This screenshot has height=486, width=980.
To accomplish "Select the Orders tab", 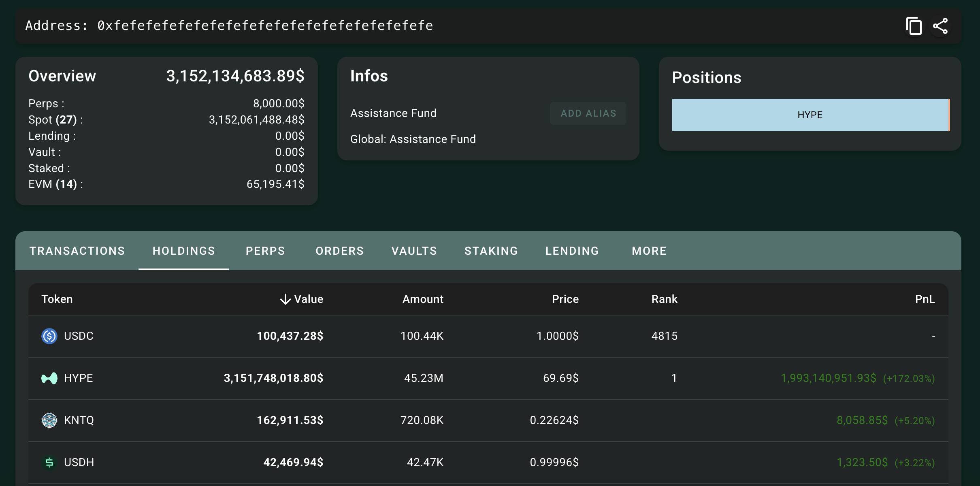I will [x=340, y=251].
